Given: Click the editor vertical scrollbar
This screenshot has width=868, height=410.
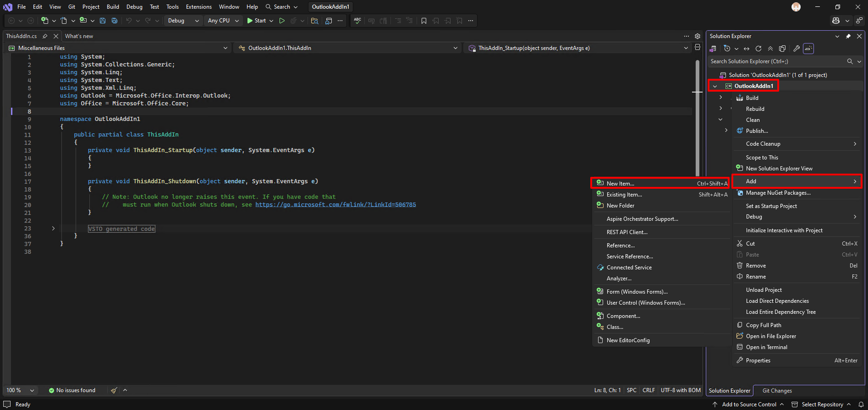Looking at the screenshot, I should [697, 137].
